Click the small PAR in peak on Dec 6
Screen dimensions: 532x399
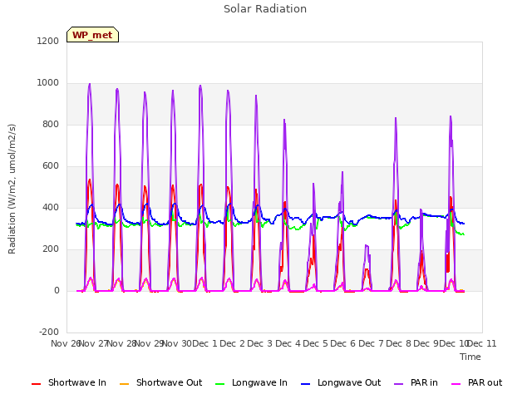point(367,246)
